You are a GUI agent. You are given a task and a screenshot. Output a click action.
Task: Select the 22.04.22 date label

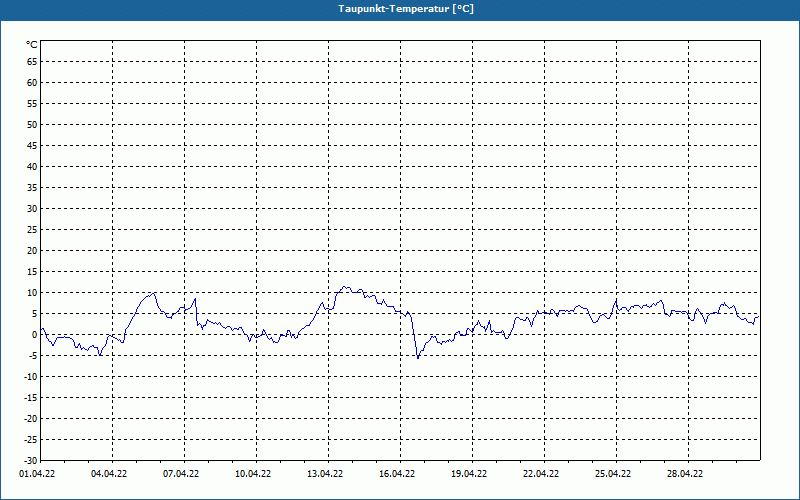[541, 474]
